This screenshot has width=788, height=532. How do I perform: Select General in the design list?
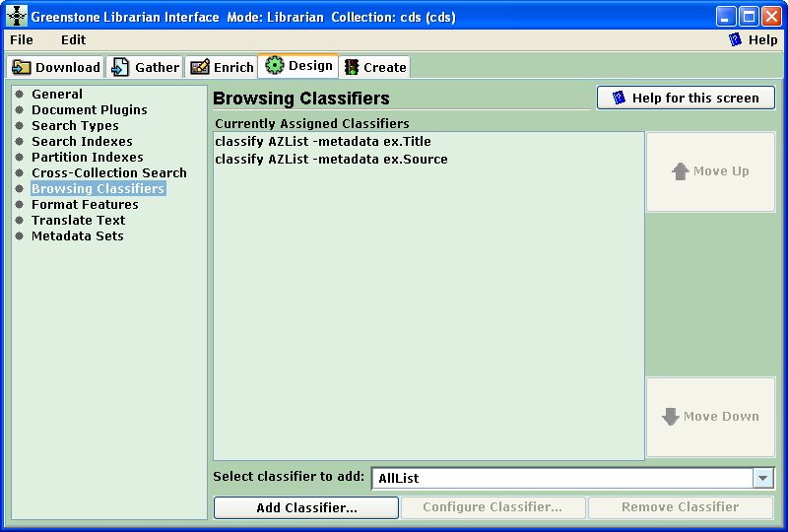coord(57,95)
